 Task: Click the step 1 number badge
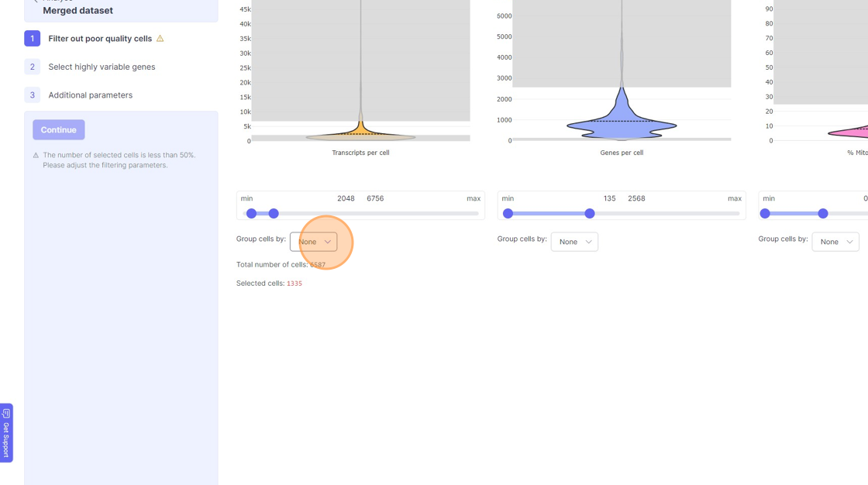pos(32,38)
